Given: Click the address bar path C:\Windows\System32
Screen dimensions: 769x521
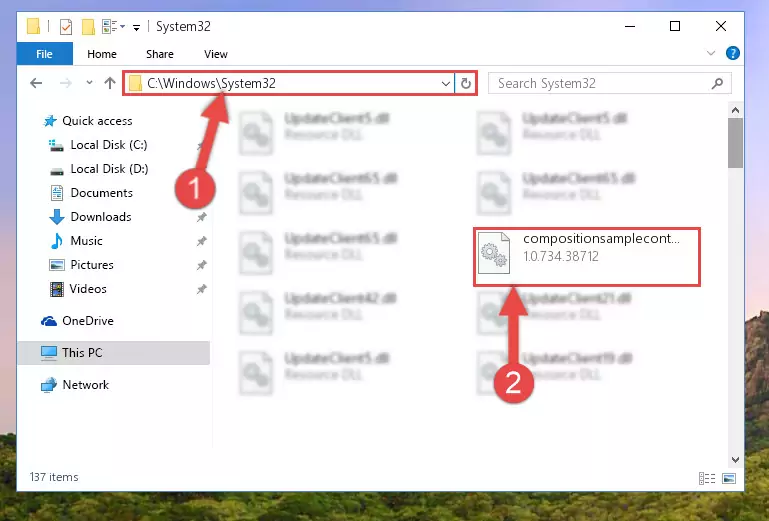Looking at the screenshot, I should coord(211,83).
